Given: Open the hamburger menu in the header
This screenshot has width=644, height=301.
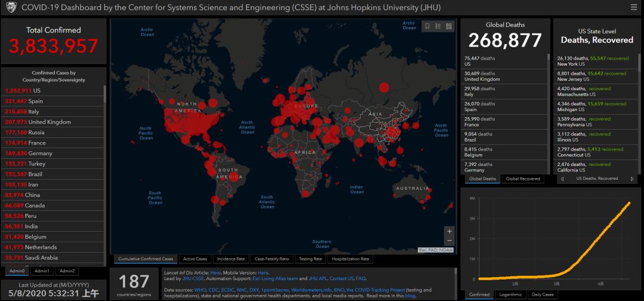Looking at the screenshot, I should (x=633, y=7).
